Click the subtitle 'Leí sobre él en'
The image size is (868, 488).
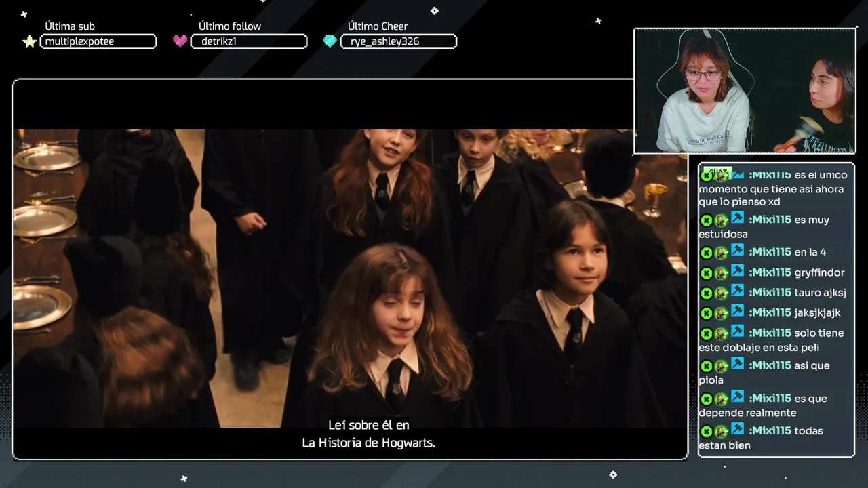click(368, 425)
